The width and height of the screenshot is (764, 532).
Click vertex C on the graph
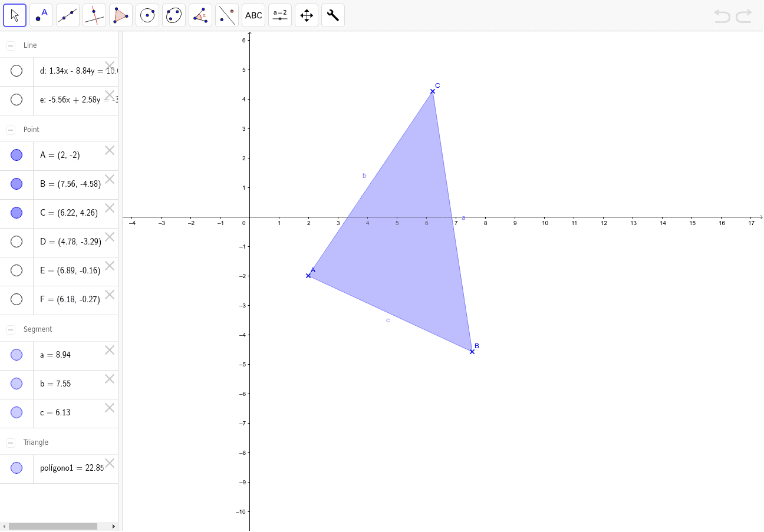433,91
